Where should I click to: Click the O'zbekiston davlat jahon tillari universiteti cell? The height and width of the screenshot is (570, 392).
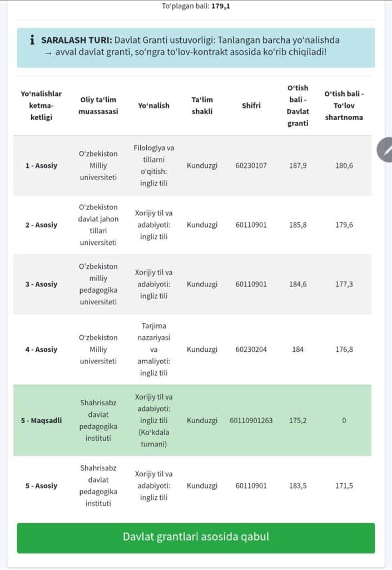(x=98, y=225)
